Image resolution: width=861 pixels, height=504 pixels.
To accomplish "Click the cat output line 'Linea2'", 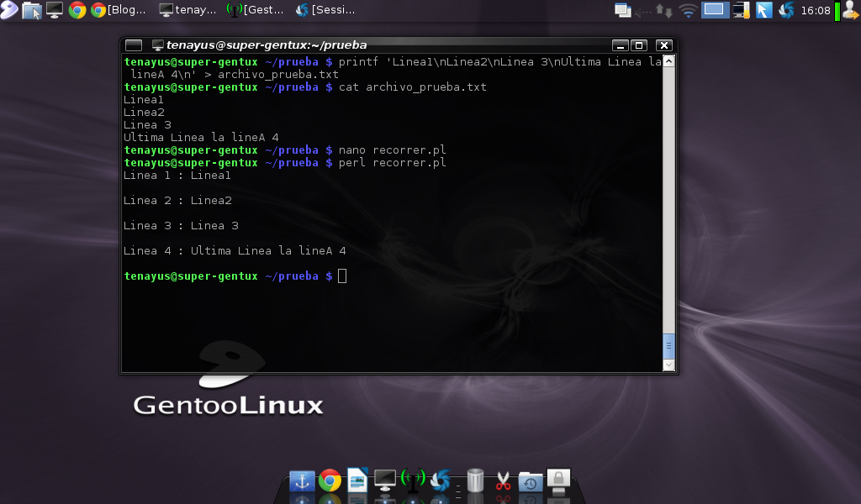I will tap(144, 113).
